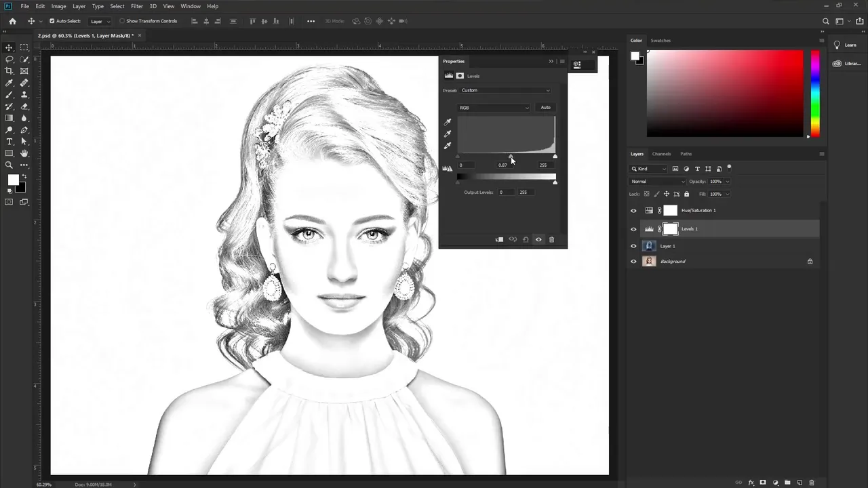The height and width of the screenshot is (488, 868).
Task: Open the Libraries panel button
Action: click(x=846, y=64)
